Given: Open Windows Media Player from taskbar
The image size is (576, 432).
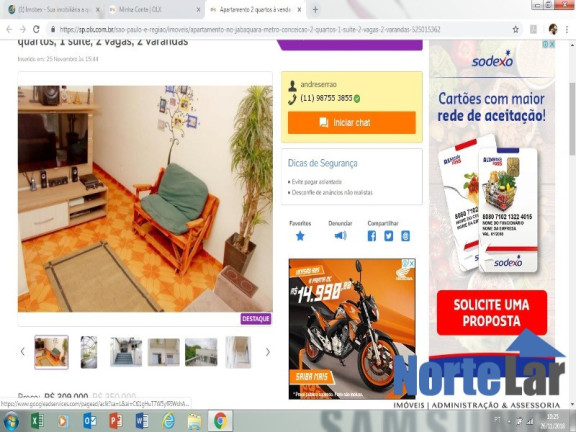Looking at the screenshot, I should pyautogui.click(x=63, y=421).
